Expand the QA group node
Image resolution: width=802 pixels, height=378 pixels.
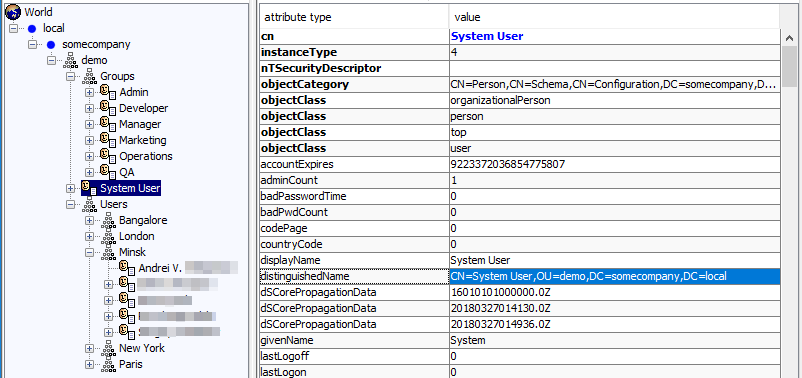pyautogui.click(x=90, y=172)
